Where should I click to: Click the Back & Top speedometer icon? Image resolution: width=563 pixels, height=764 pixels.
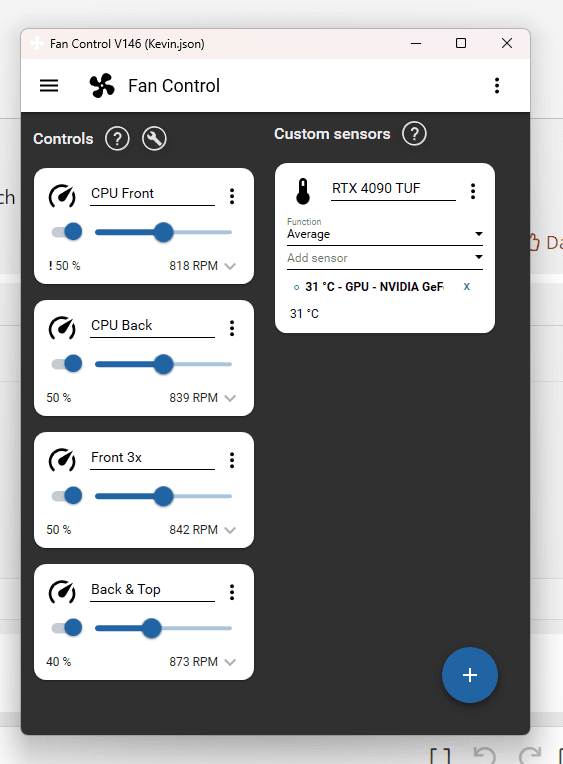pyautogui.click(x=62, y=592)
